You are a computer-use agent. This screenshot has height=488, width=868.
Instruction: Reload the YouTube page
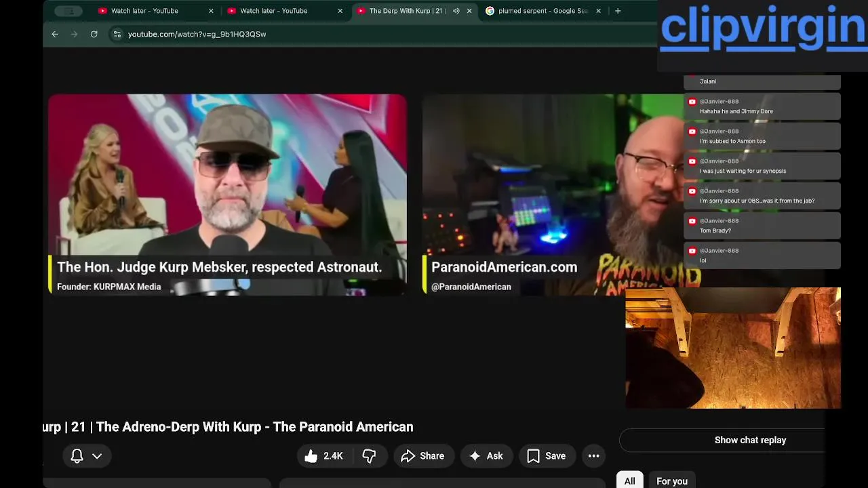pyautogui.click(x=94, y=34)
